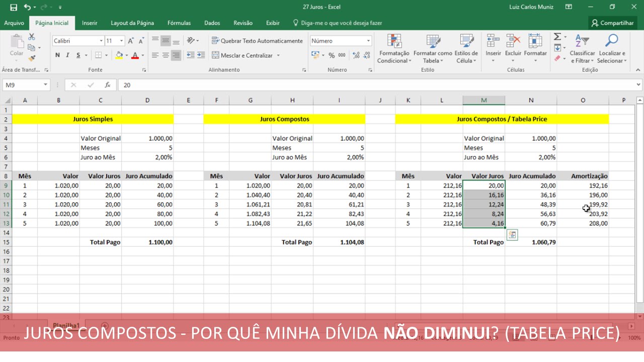The width and height of the screenshot is (644, 362).
Task: Open the Arquivo tab
Action: (x=14, y=23)
